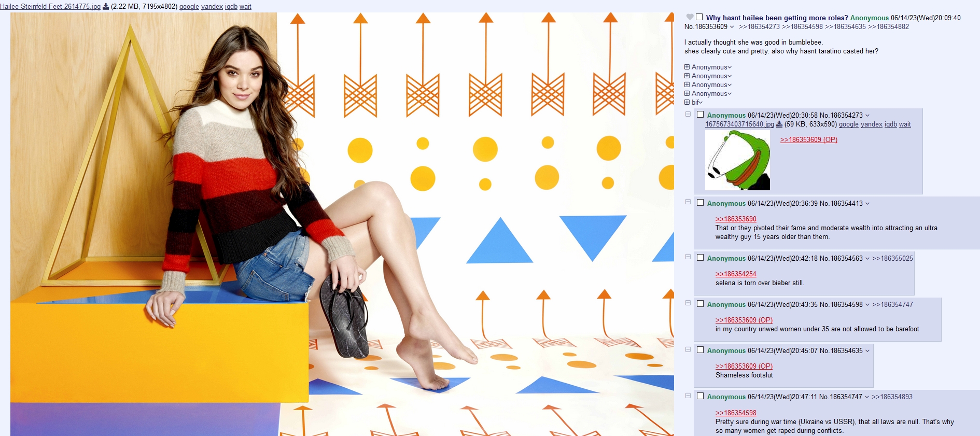
Task: Open the Hailee-Steinfeld-Feet-2614775.jpg file link
Action: click(50, 7)
